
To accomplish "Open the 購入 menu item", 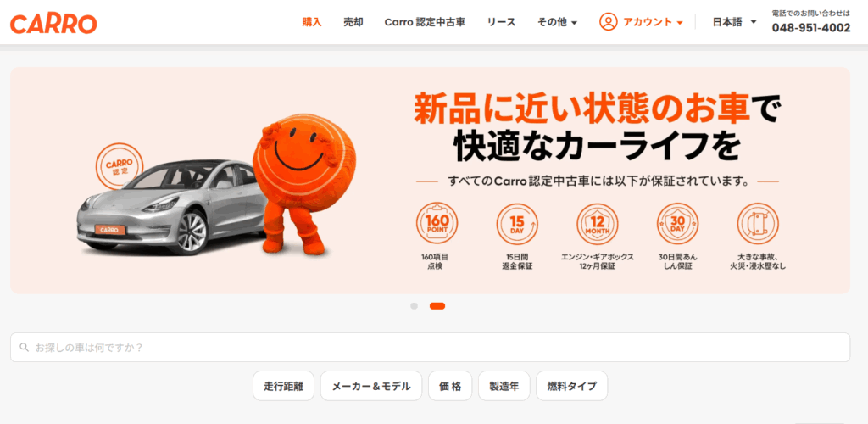I will [x=312, y=22].
